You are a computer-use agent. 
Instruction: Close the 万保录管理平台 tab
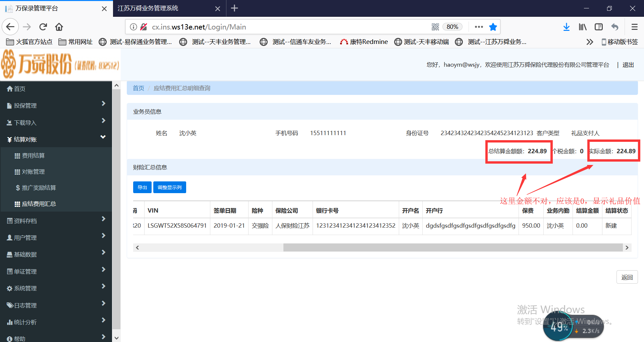(x=104, y=9)
